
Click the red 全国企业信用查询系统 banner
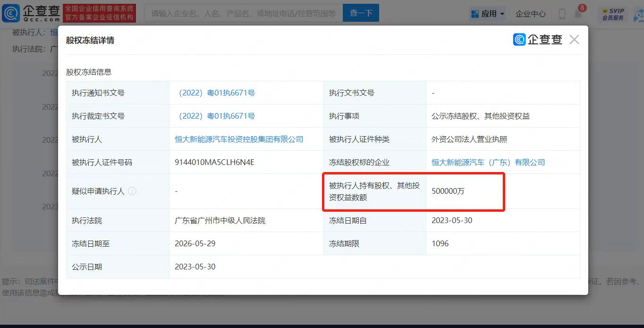click(99, 13)
